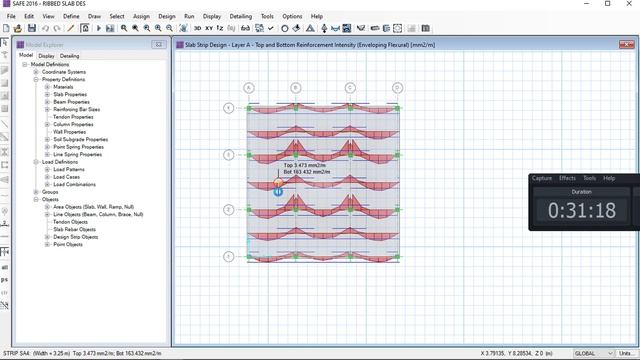Click the dashed-square icon in the toolbar

[x=398, y=28]
